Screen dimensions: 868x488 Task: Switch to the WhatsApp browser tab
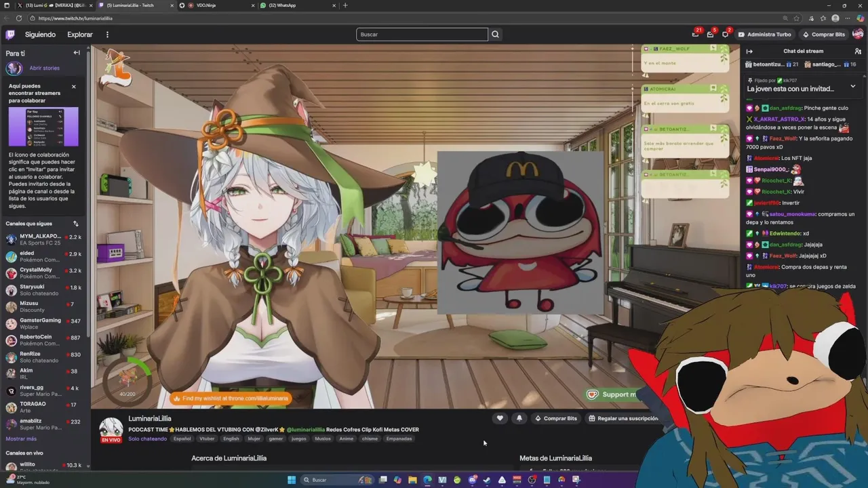point(298,5)
